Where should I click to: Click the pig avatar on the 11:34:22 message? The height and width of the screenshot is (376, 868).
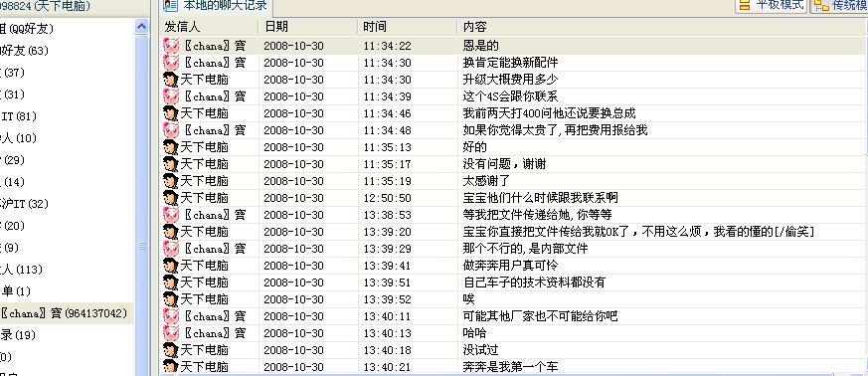click(171, 46)
